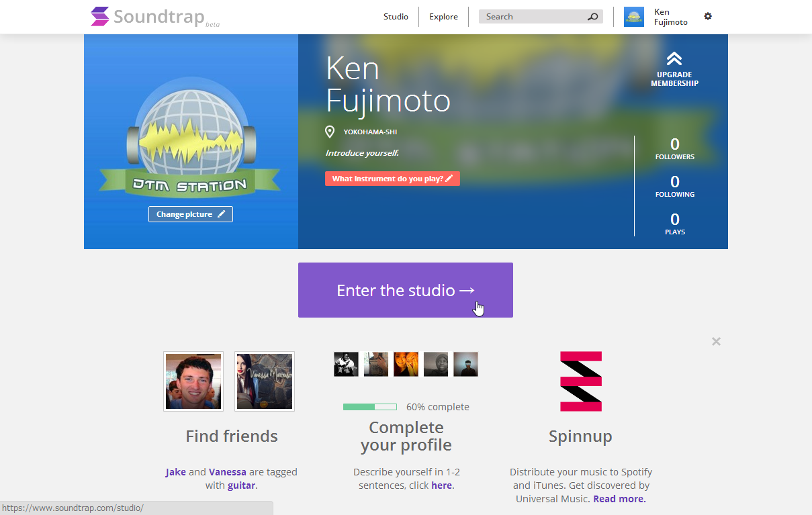Open Jake's profile photo
Image resolution: width=812 pixels, height=515 pixels.
point(193,381)
